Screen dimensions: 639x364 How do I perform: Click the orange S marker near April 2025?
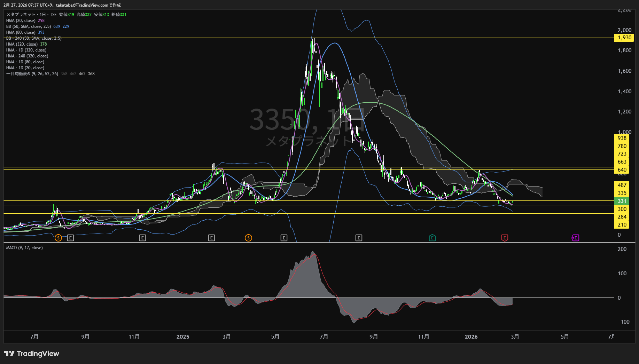(x=248, y=238)
